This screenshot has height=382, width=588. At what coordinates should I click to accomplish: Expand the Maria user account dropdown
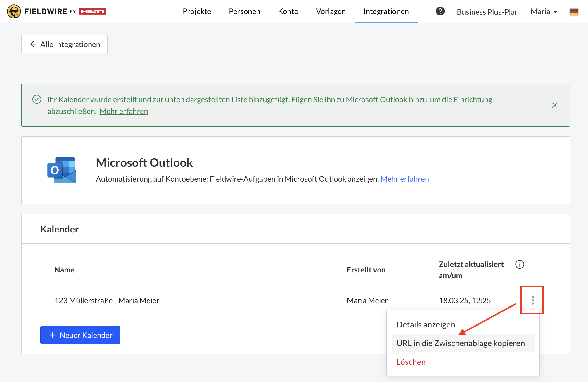point(544,11)
